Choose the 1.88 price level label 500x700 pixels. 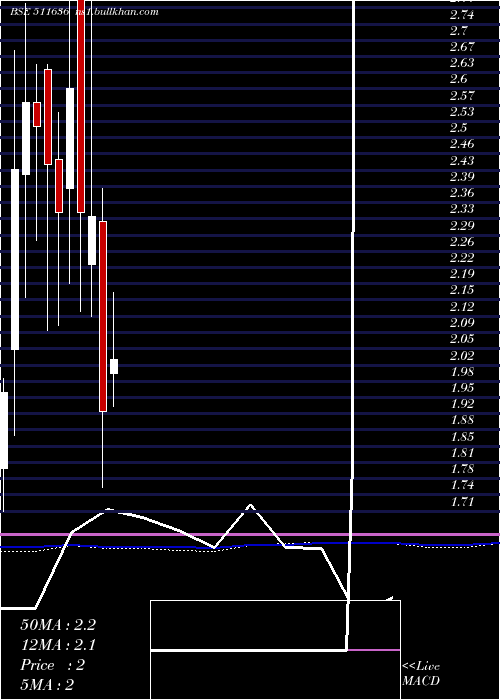(x=462, y=420)
